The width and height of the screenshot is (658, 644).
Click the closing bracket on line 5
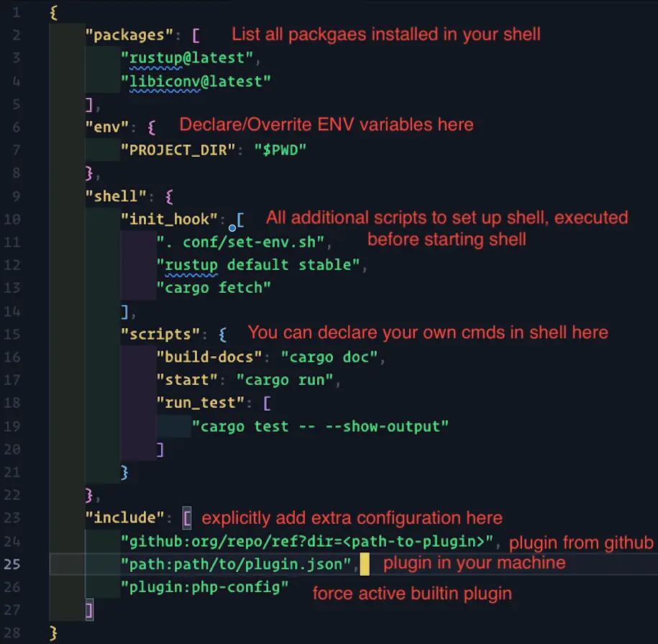89,104
